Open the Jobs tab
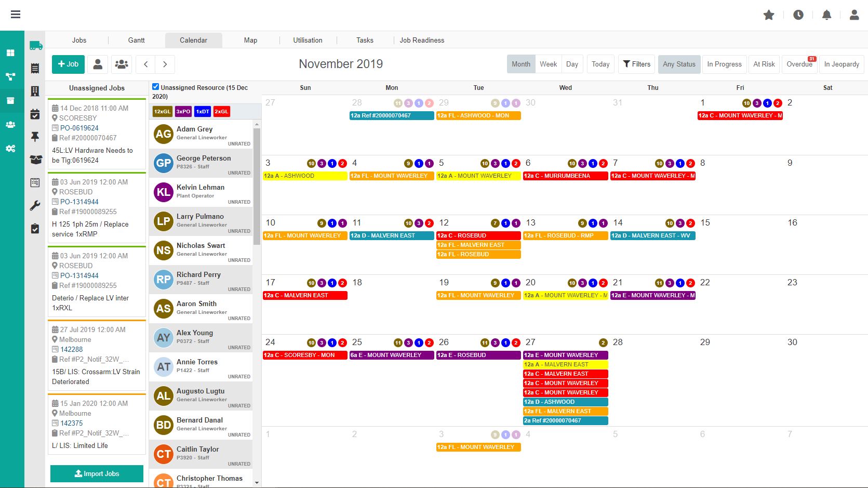Image resolution: width=868 pixels, height=488 pixels. (79, 40)
